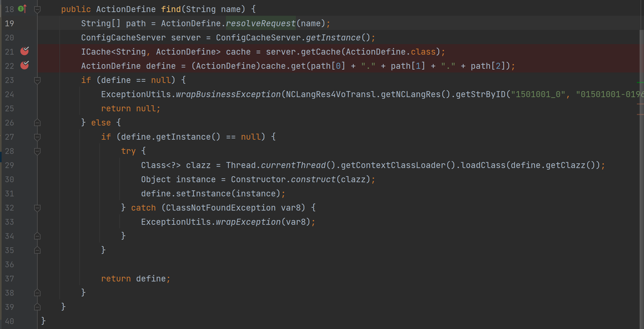The image size is (644, 329).
Task: Fold the inner if block on line 27
Action: [x=37, y=137]
